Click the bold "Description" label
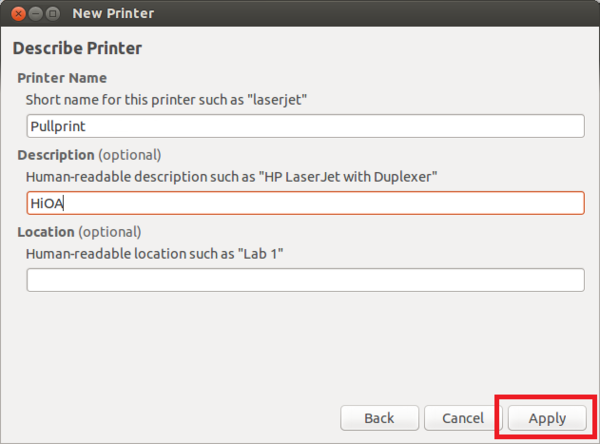Viewport: 600px width, 444px height. pos(56,155)
